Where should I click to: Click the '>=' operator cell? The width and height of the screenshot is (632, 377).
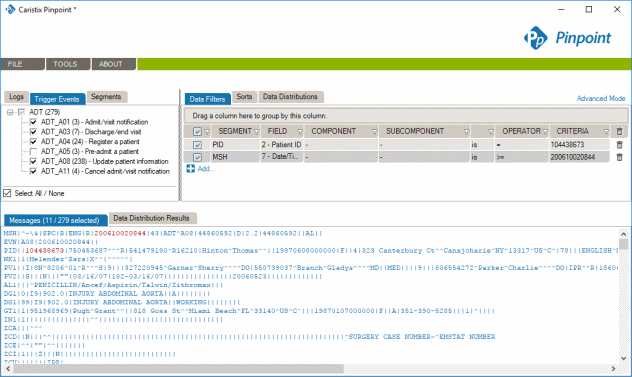[x=521, y=157]
